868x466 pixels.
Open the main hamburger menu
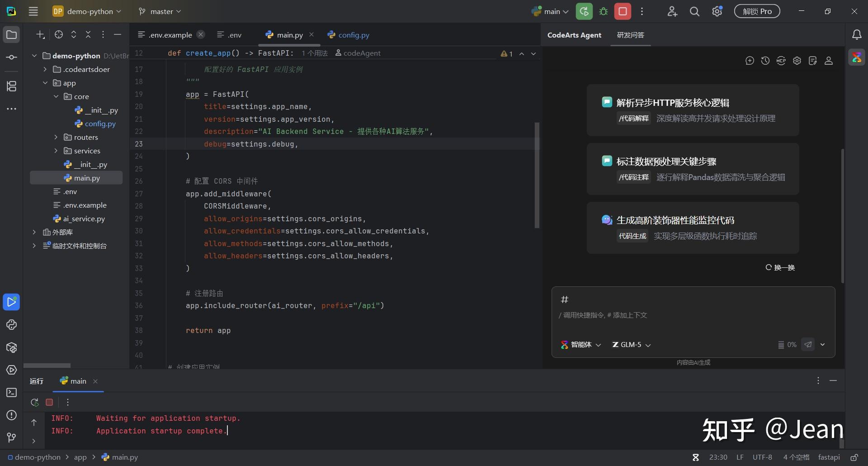(x=33, y=11)
